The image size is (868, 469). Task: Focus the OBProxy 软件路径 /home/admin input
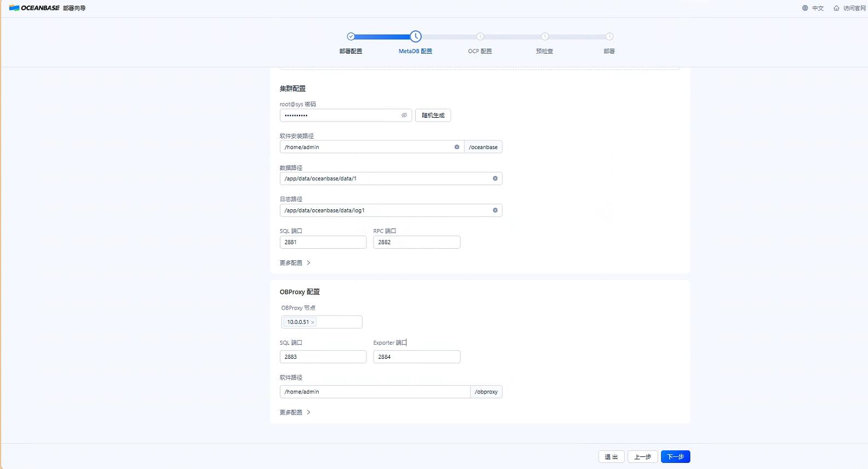click(375, 392)
